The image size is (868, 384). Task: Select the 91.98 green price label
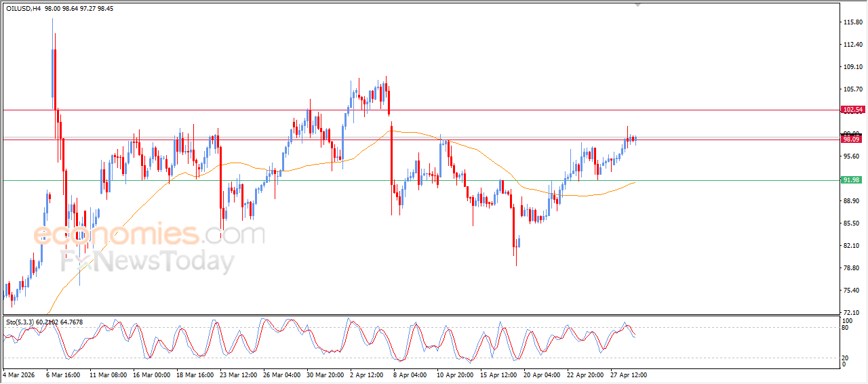coord(852,180)
